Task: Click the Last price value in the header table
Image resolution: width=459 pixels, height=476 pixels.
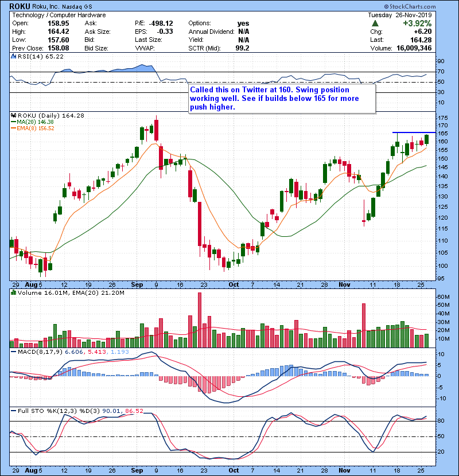Action: click(421, 40)
